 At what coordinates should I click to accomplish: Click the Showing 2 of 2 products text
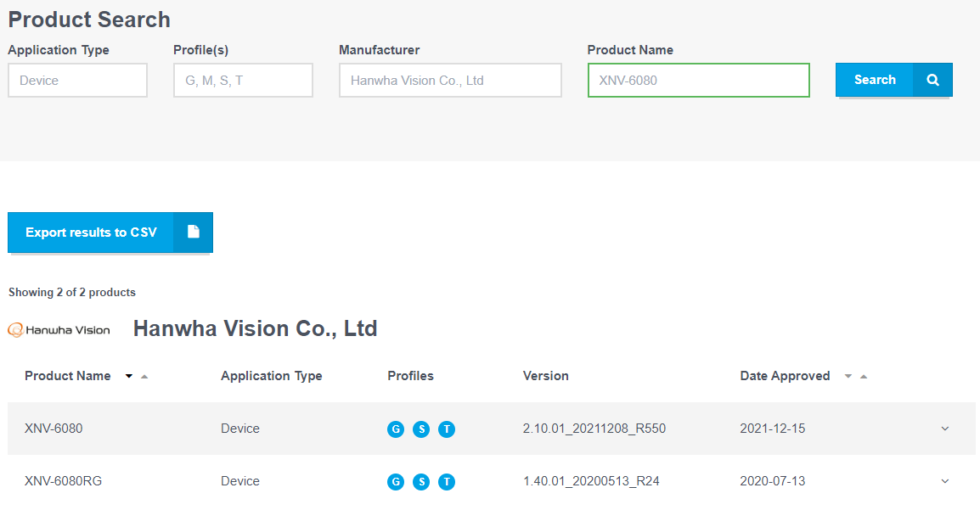click(x=72, y=292)
